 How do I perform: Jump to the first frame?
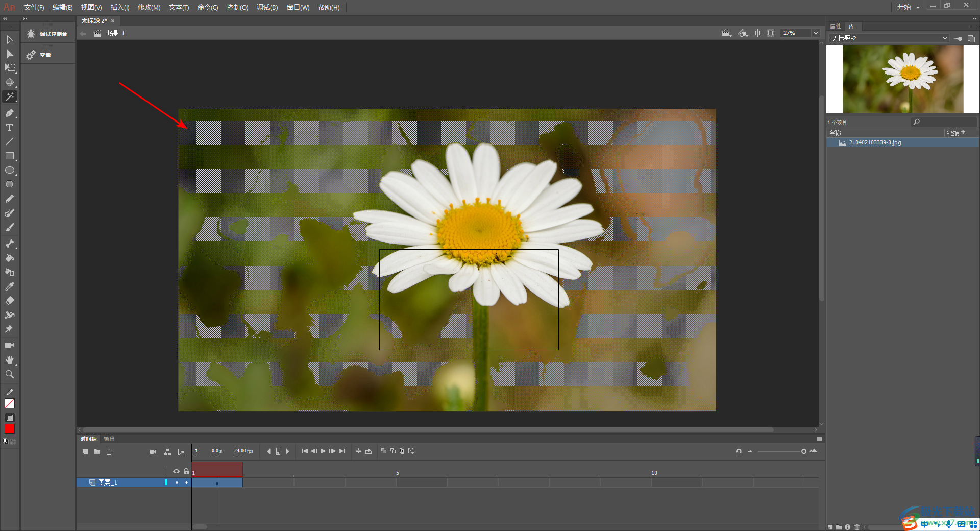[305, 451]
